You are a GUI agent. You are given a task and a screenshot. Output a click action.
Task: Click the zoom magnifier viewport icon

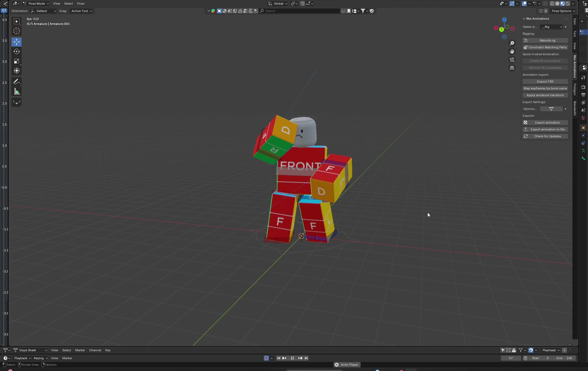coord(512,43)
